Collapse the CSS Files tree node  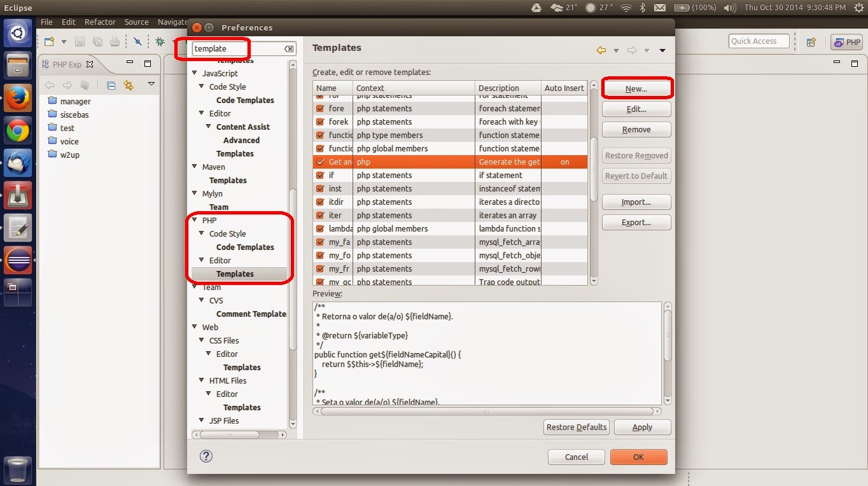(x=202, y=340)
